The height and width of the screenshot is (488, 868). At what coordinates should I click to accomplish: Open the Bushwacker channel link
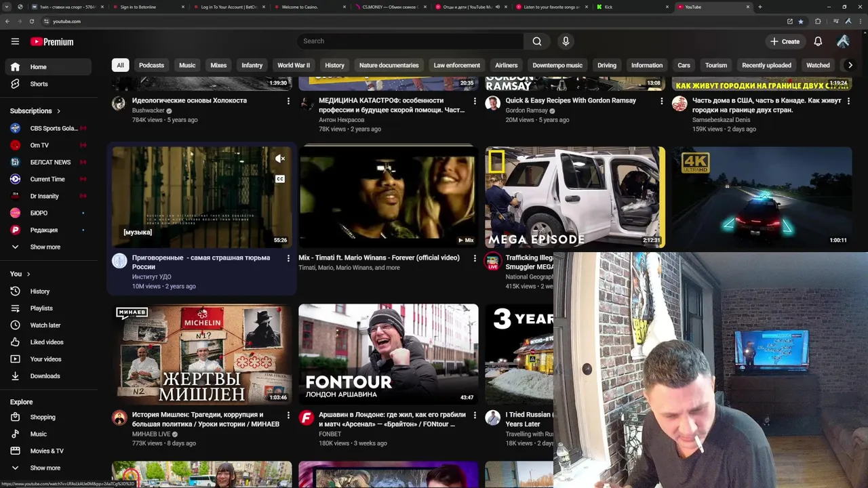[149, 110]
